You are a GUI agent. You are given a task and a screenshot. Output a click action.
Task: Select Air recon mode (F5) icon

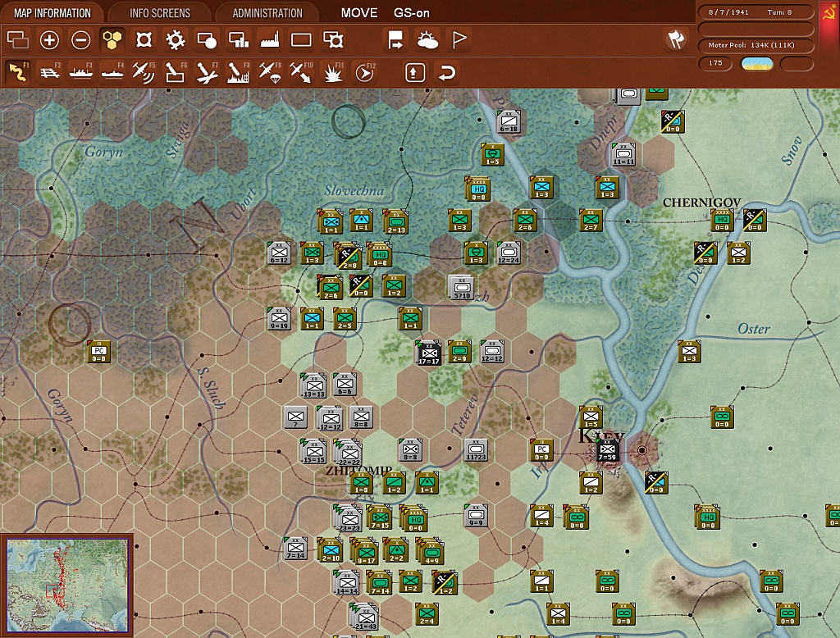point(144,72)
